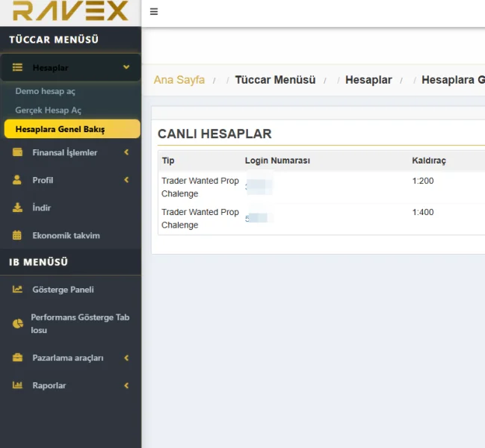485x448 pixels.
Task: Click the RAVEX logo
Action: coord(70,10)
